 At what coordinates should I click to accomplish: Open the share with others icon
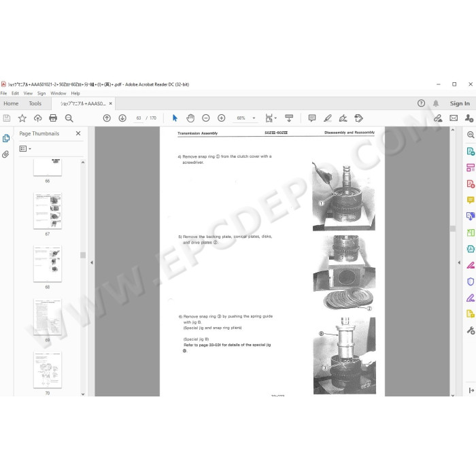(x=469, y=118)
